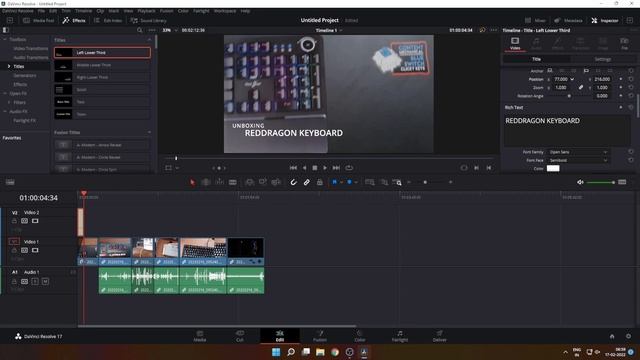Open the Workspace menu

tap(225, 11)
